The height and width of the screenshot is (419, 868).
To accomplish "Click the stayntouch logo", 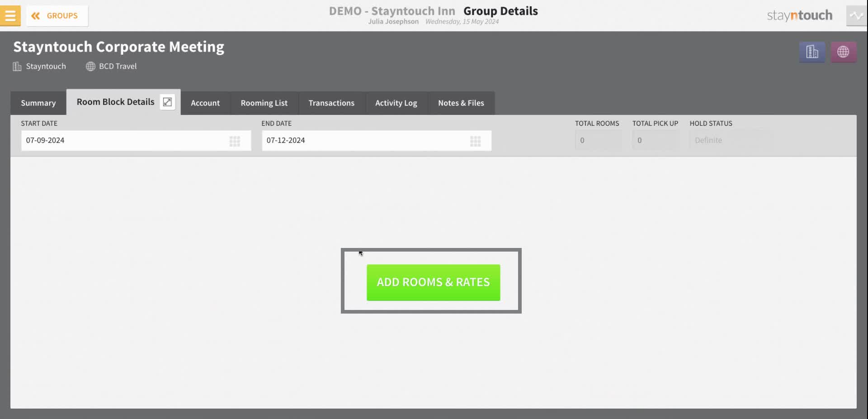I will click(x=799, y=15).
